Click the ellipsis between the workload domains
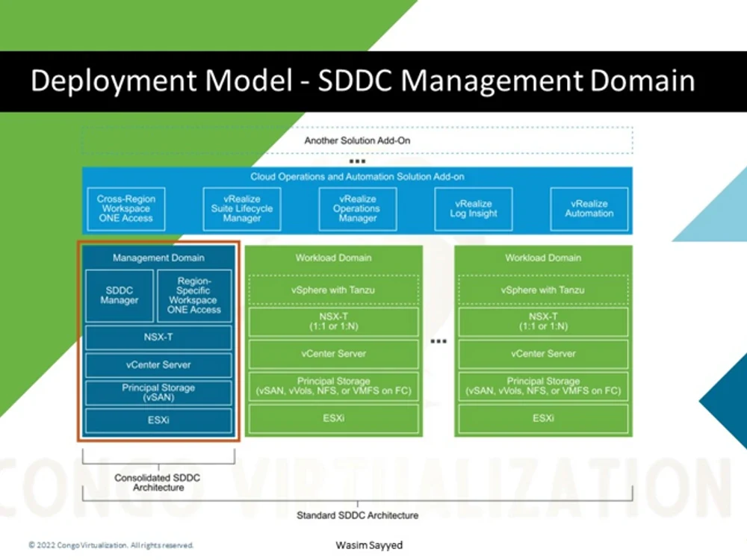 [438, 340]
